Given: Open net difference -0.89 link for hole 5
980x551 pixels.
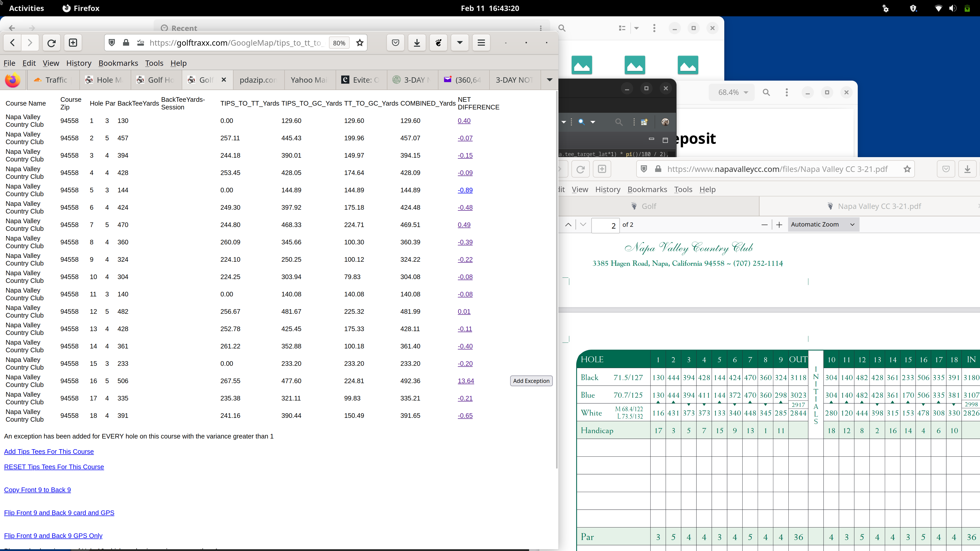Looking at the screenshot, I should (x=465, y=190).
